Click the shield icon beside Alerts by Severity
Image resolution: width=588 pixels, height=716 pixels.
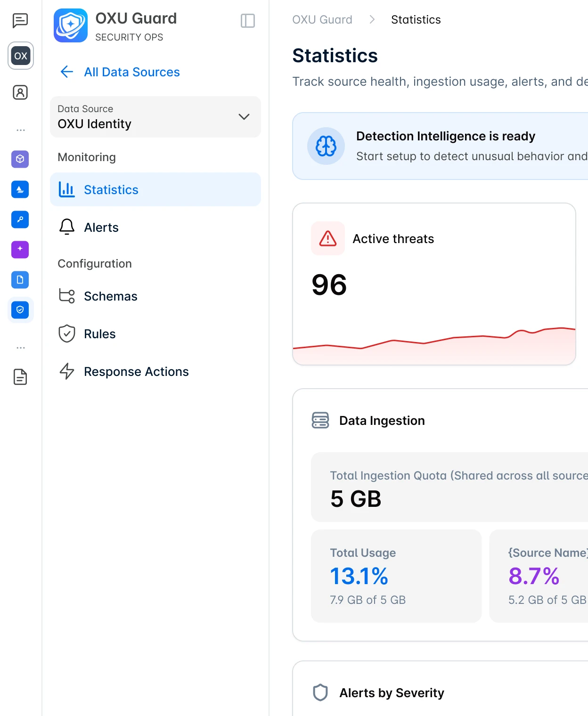pyautogui.click(x=320, y=692)
